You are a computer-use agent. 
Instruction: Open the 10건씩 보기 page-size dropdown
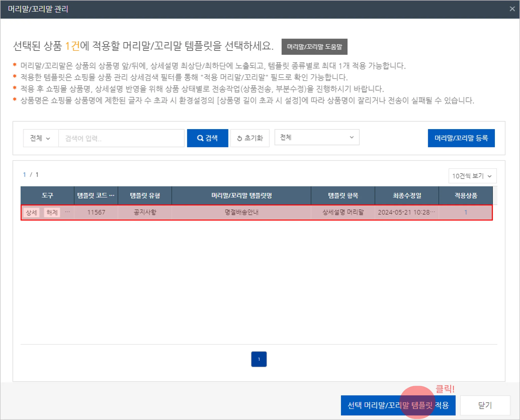pos(472,176)
